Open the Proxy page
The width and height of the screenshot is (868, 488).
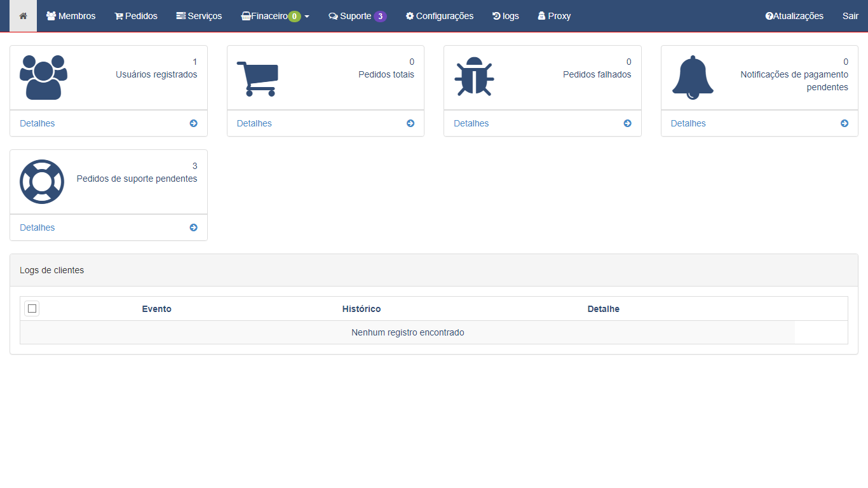pos(553,16)
